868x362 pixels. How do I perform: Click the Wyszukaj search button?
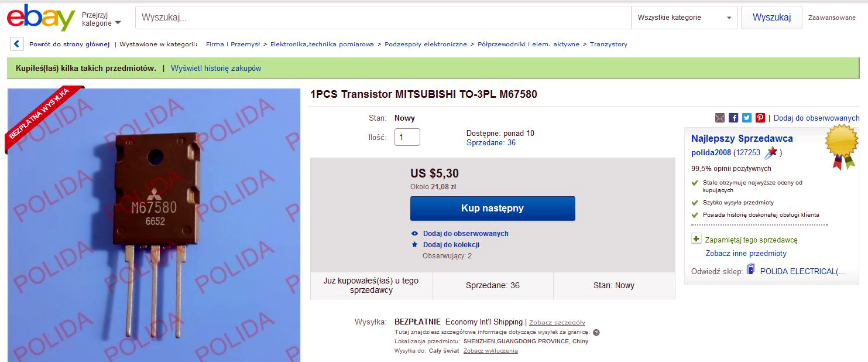pyautogui.click(x=771, y=18)
